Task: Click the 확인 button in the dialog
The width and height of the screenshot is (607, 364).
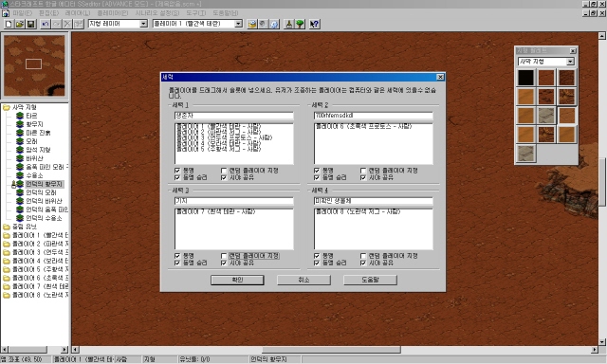Action: click(x=237, y=280)
